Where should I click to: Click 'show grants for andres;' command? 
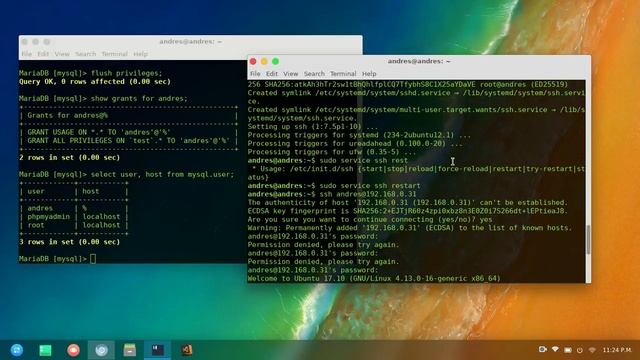pyautogui.click(x=139, y=99)
